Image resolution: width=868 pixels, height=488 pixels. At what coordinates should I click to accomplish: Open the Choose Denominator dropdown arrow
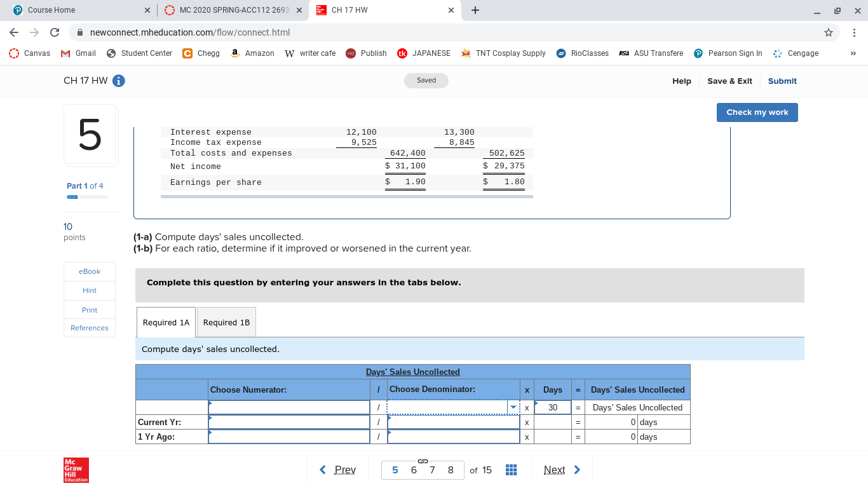pyautogui.click(x=513, y=407)
